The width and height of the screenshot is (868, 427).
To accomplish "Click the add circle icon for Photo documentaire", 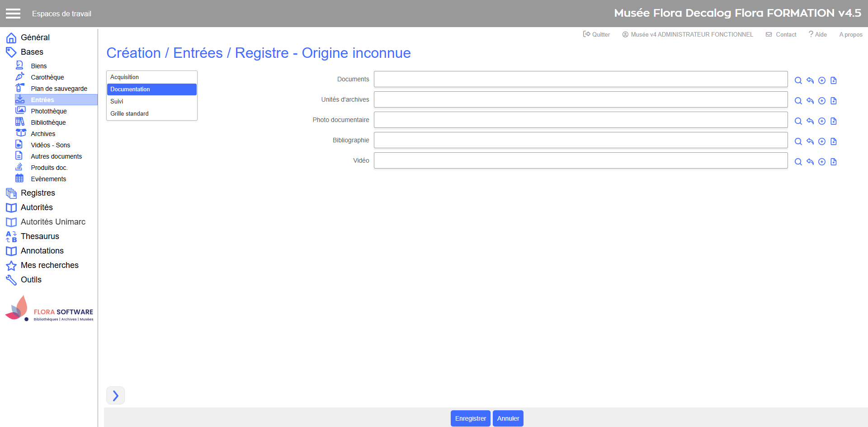I will pos(821,121).
